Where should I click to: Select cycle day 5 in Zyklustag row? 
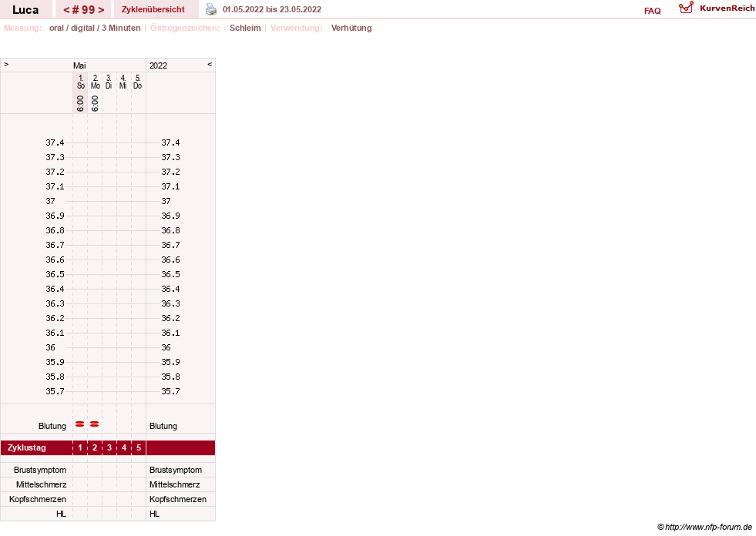(139, 447)
